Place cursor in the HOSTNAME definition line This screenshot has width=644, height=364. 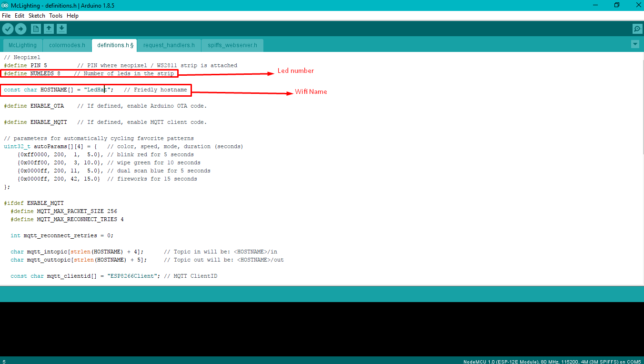71,90
